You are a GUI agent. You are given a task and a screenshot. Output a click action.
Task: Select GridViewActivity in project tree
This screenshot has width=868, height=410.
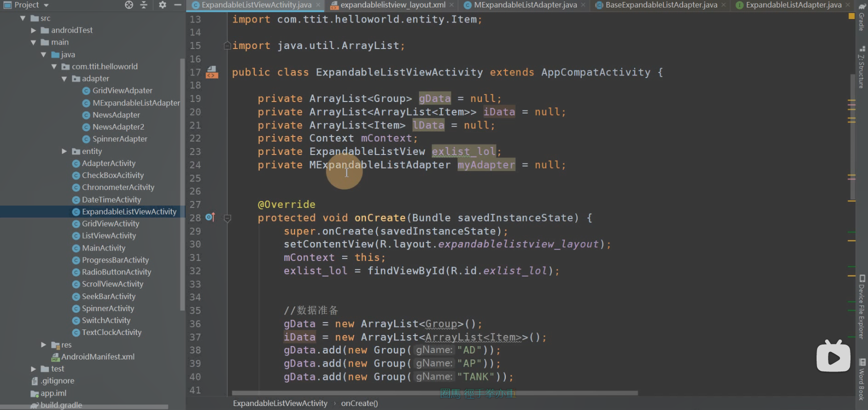point(105,223)
